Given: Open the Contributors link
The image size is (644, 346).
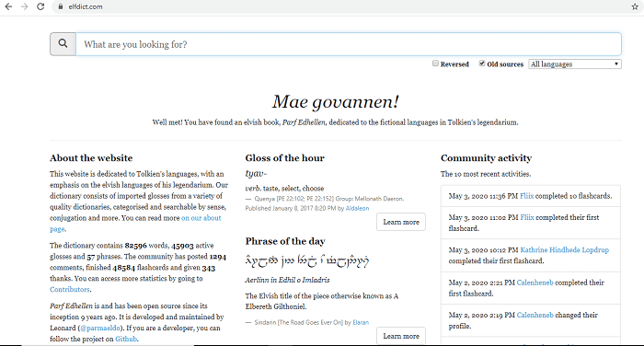Looking at the screenshot, I should [70, 289].
